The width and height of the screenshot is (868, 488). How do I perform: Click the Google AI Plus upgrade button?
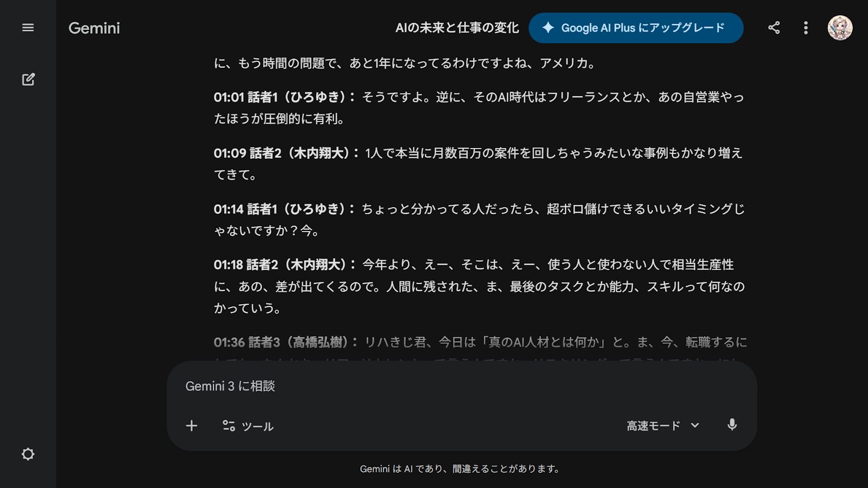coord(635,28)
